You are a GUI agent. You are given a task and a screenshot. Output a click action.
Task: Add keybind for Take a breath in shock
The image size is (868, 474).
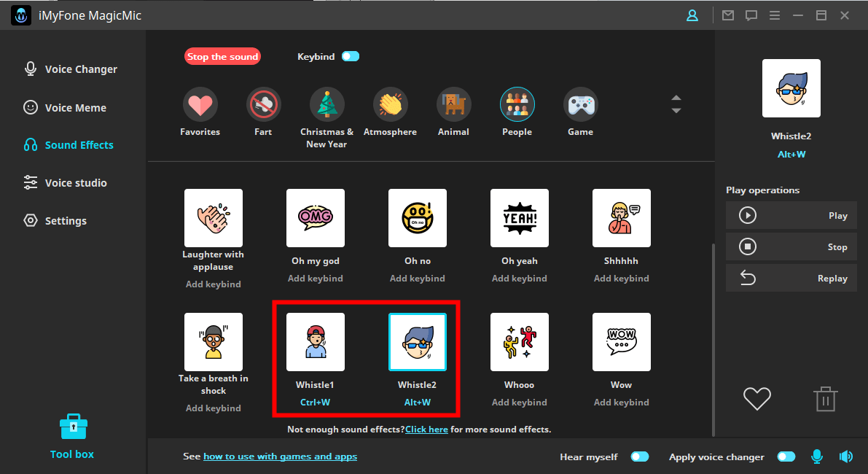tap(213, 408)
